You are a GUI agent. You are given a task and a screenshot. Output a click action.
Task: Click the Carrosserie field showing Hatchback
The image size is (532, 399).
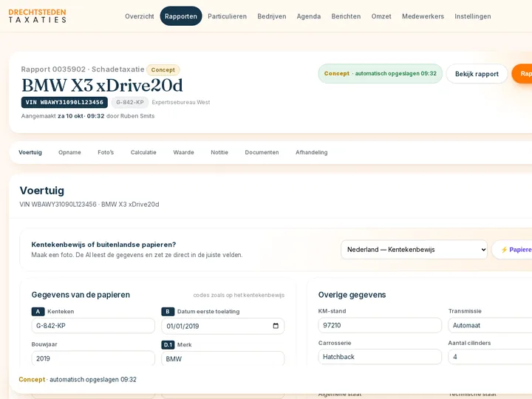click(x=380, y=357)
